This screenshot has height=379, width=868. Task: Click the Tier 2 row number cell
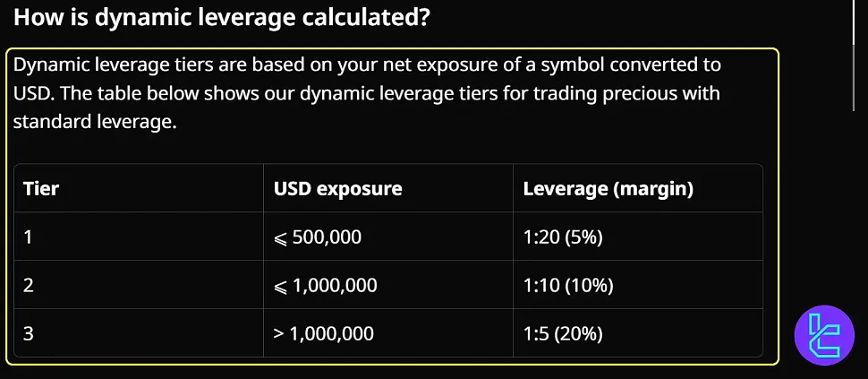[x=29, y=286]
